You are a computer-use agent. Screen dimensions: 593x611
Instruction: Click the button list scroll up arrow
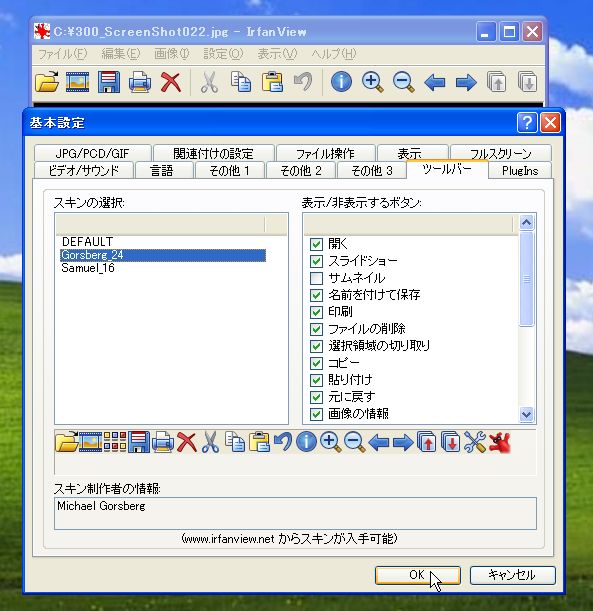coord(526,223)
